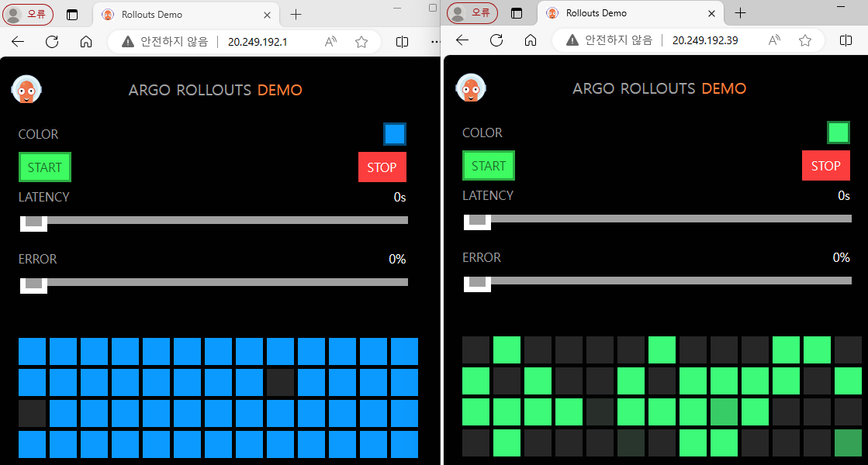Select the Rollouts Demo tab in the right browser
This screenshot has height=465, width=868.
[630, 13]
